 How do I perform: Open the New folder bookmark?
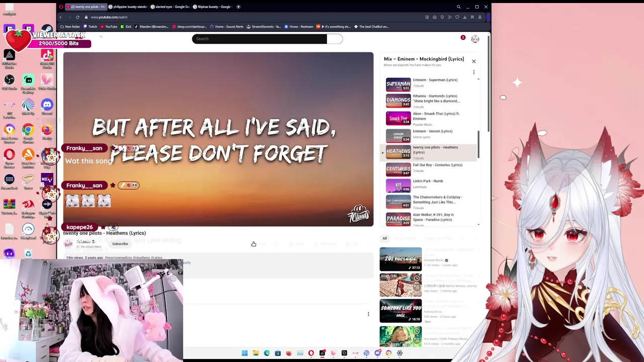click(70, 27)
